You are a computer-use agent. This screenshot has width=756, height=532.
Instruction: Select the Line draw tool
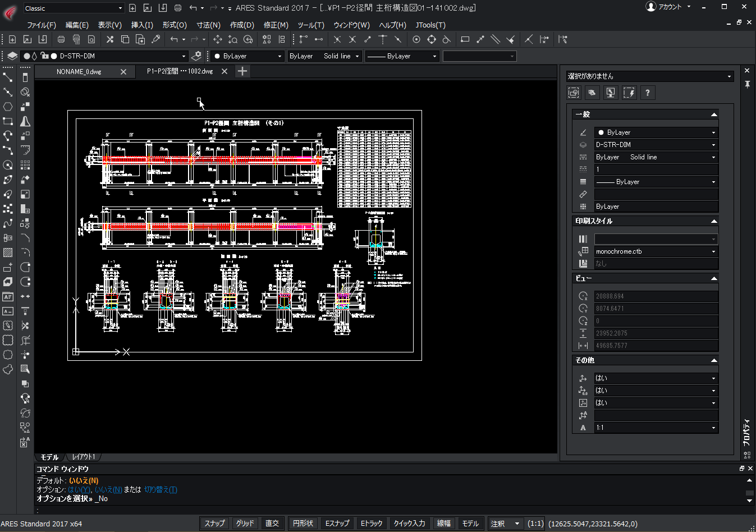tap(8, 77)
